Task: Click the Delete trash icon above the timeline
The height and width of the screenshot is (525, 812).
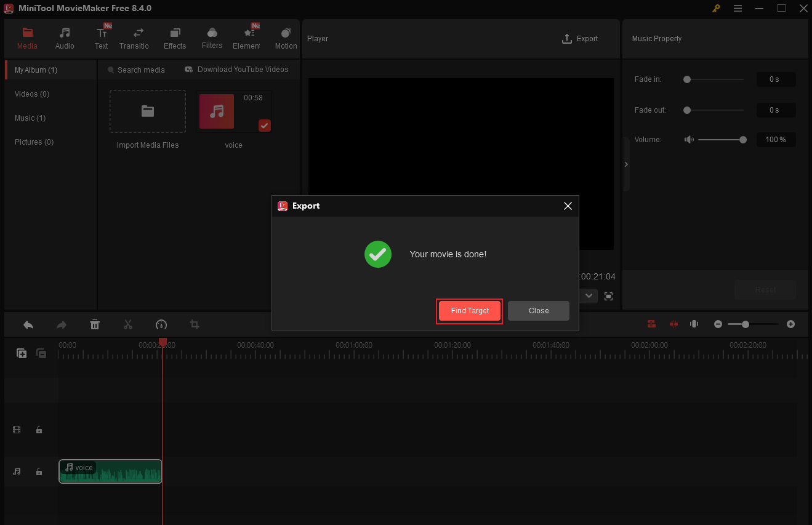Action: click(x=95, y=324)
